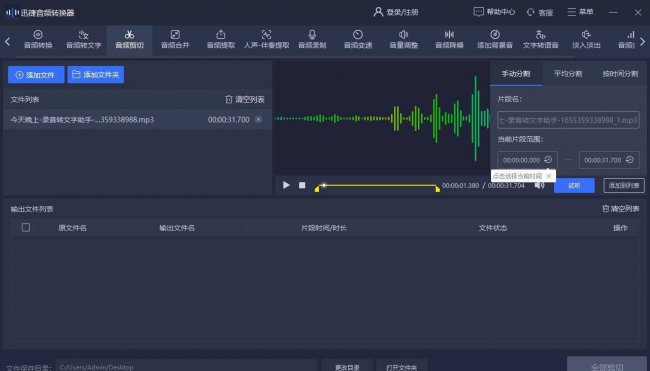Open the 菜单 menu
The height and width of the screenshot is (371, 650).
(580, 12)
